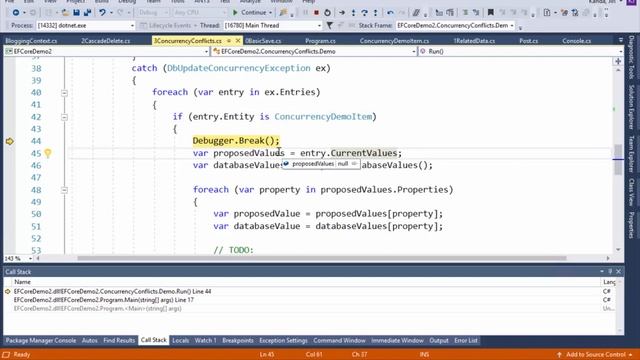The image size is (640, 360).
Task: Switch to the Console.cs tab
Action: [576, 41]
